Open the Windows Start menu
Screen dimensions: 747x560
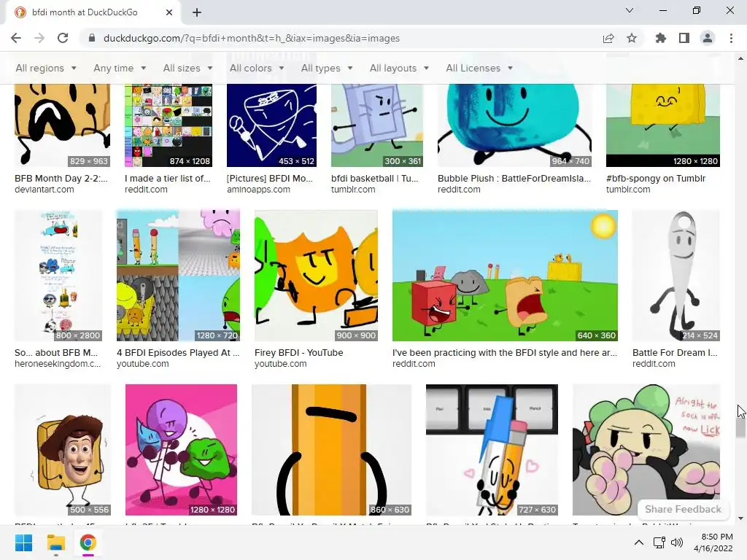[x=24, y=542]
